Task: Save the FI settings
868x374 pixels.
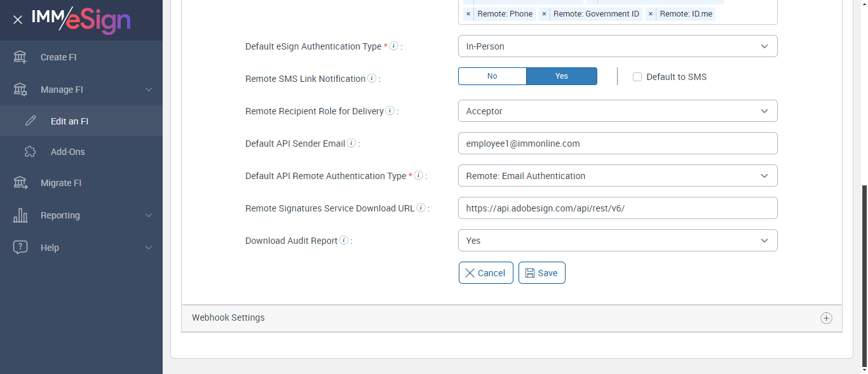Action: (x=541, y=273)
